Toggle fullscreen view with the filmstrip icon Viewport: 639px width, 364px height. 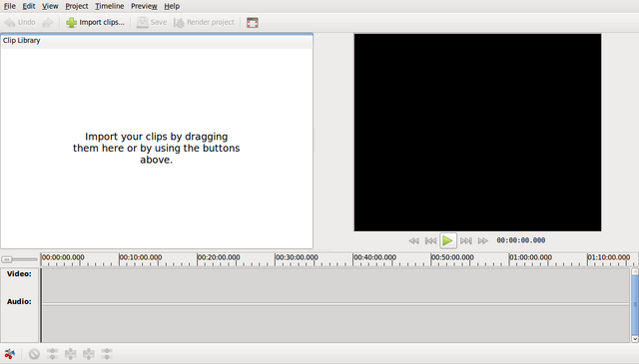pyautogui.click(x=253, y=22)
